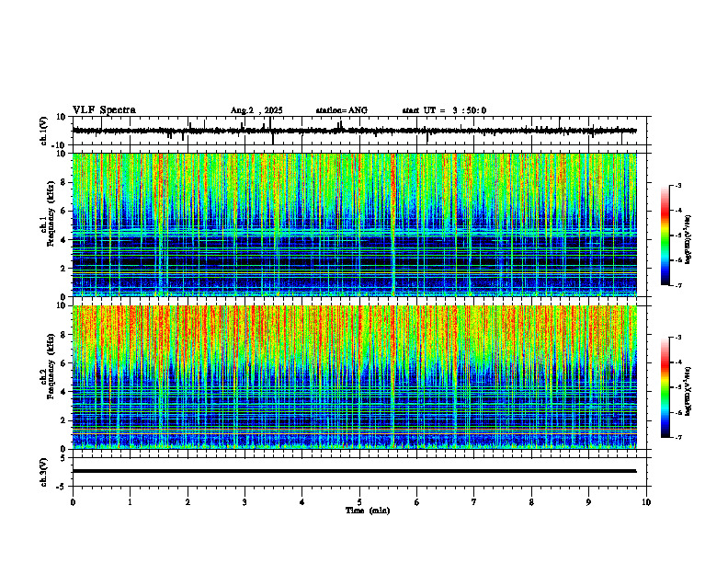The height and width of the screenshot is (563, 728).
Task: Click time axis tick label "5" at bottom
Action: pos(359,502)
